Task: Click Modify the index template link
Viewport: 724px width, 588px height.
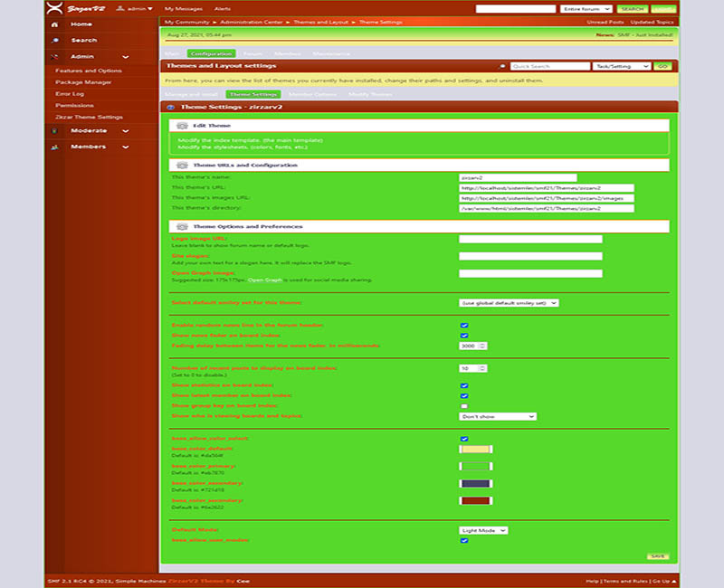Action: [x=250, y=140]
